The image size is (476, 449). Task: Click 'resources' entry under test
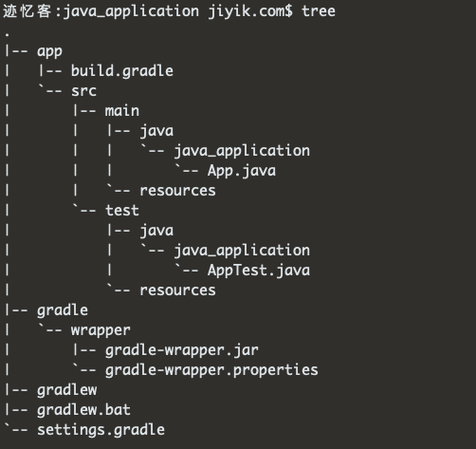coord(177,290)
